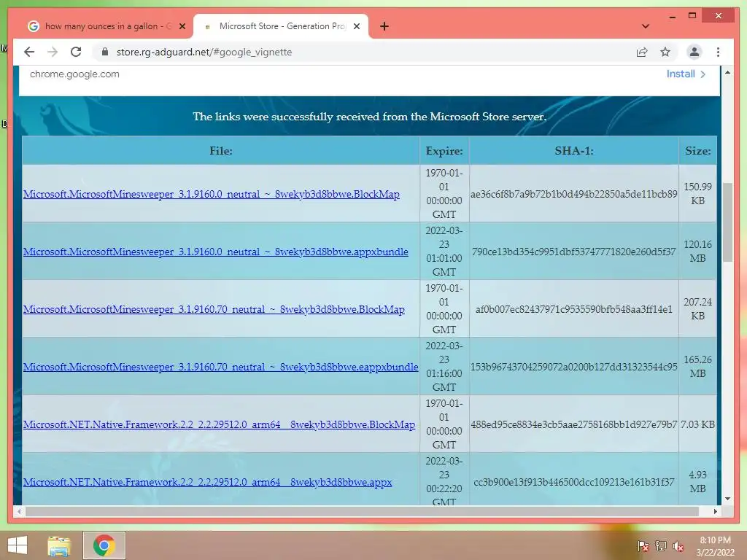The width and height of the screenshot is (747, 560).
Task: Download NET.Native.Framework arm64 appx
Action: point(208,482)
